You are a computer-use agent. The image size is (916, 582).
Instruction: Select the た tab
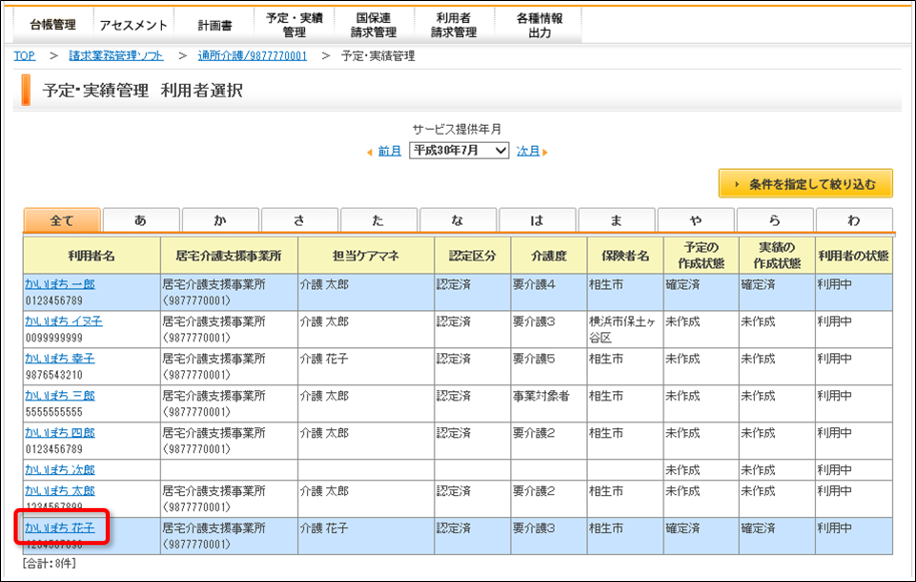click(x=379, y=220)
